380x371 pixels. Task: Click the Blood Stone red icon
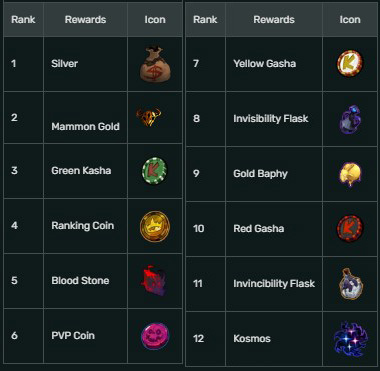click(x=154, y=281)
